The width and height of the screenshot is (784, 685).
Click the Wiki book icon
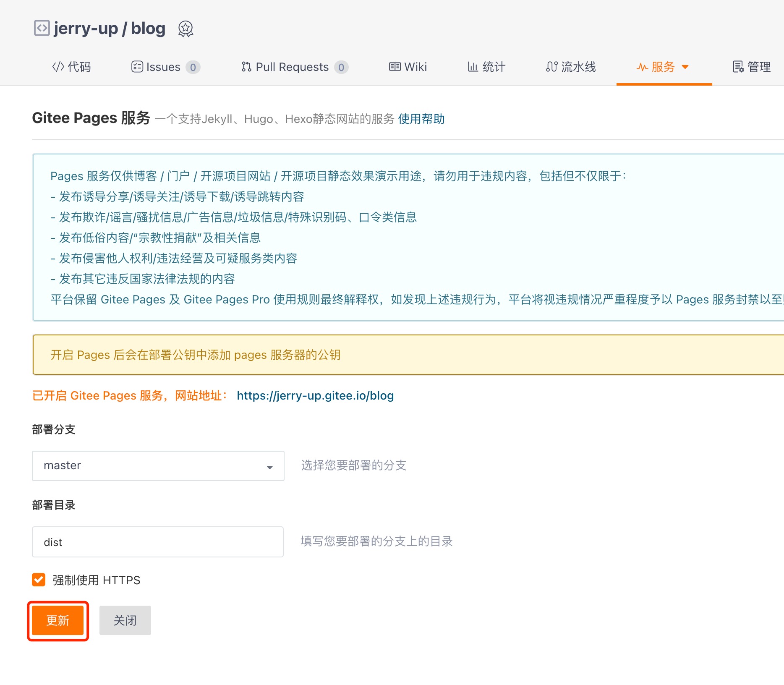pyautogui.click(x=395, y=67)
